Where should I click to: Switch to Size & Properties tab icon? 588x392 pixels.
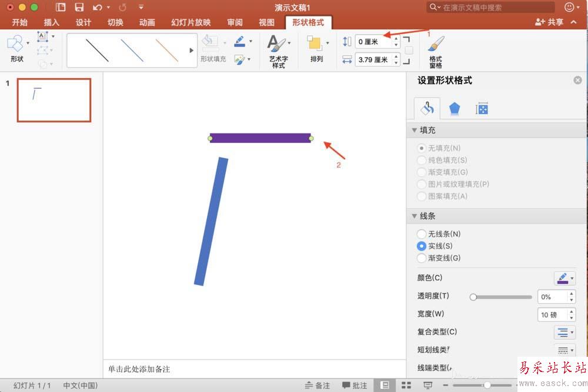pos(482,109)
